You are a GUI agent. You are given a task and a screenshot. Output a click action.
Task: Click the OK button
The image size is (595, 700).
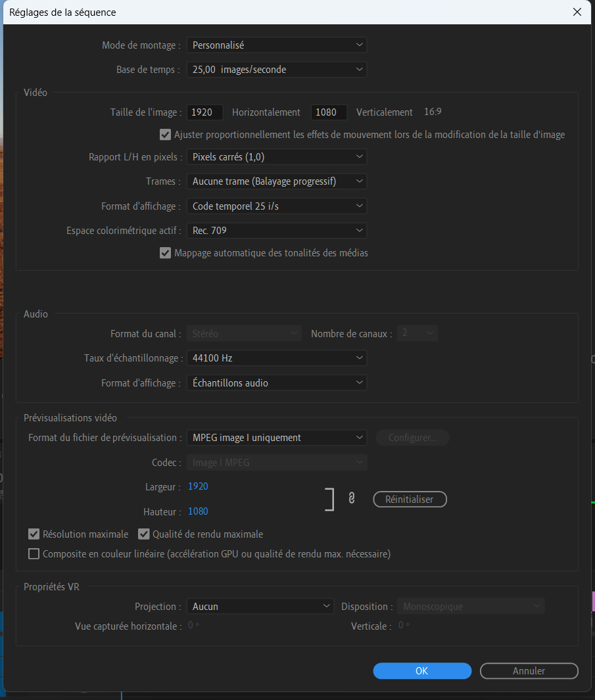[x=422, y=670]
